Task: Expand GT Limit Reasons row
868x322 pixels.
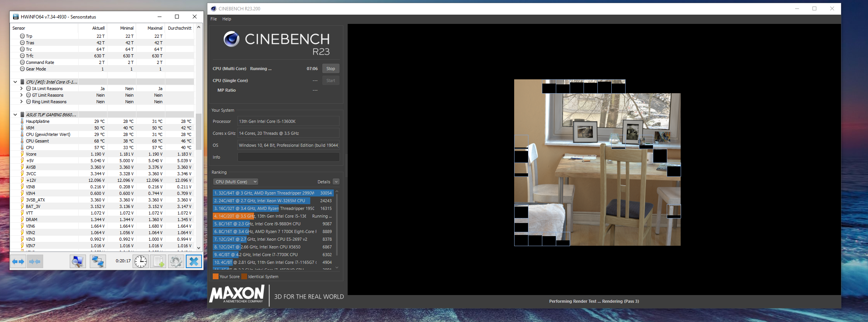Action: click(22, 95)
